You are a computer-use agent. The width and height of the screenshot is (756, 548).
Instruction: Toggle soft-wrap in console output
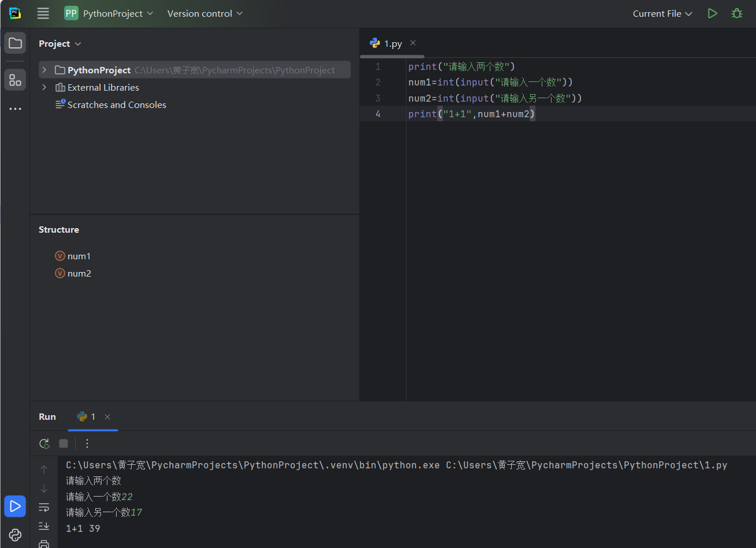(44, 507)
